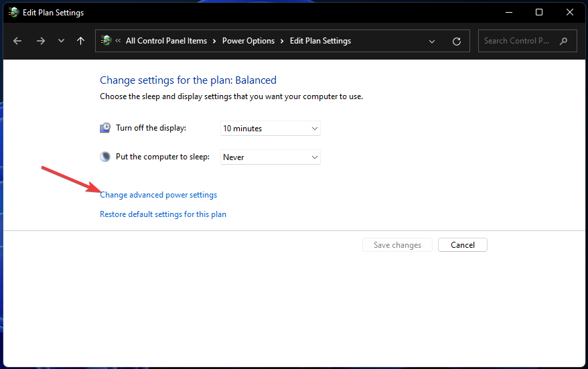
Task: Click the Back navigation arrow
Action: coord(17,41)
